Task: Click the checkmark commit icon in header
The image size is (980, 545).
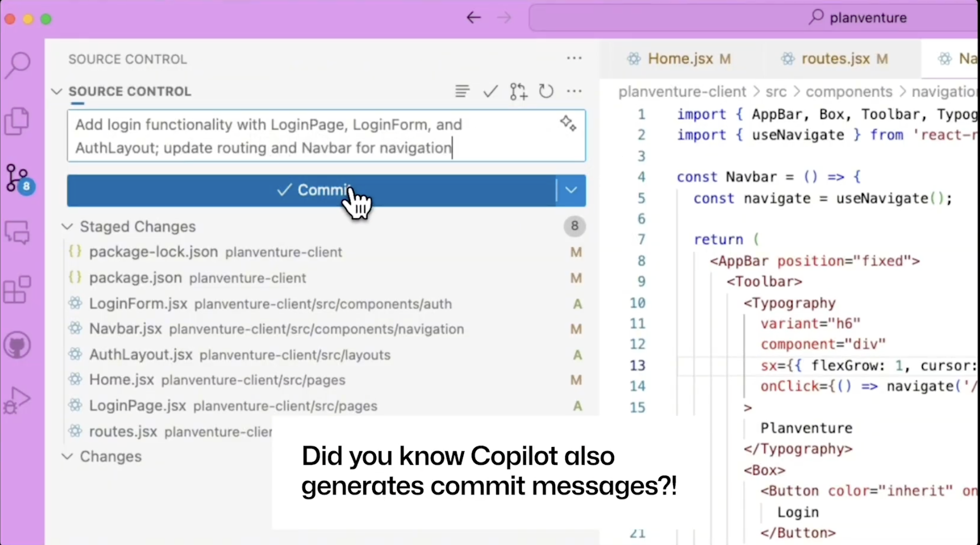Action: click(x=490, y=92)
